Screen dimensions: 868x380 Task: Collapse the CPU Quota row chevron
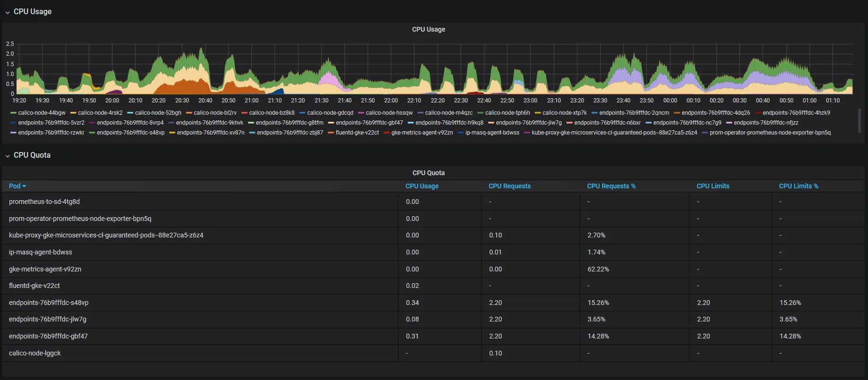pyautogui.click(x=7, y=156)
